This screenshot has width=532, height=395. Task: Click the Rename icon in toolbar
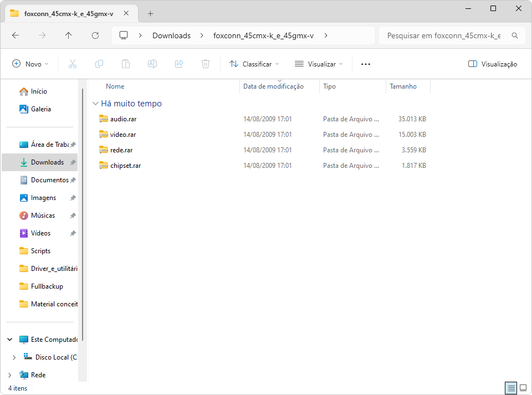click(x=152, y=64)
